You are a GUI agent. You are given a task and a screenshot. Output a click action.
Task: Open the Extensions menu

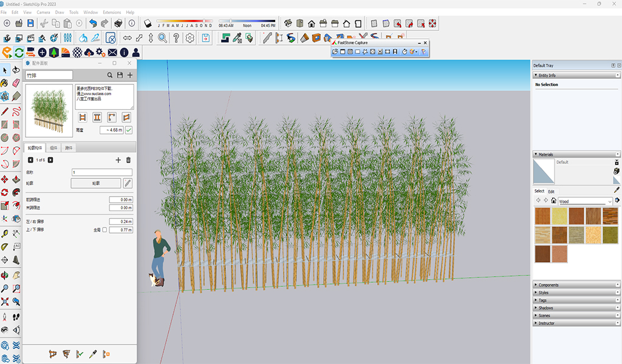pos(112,12)
